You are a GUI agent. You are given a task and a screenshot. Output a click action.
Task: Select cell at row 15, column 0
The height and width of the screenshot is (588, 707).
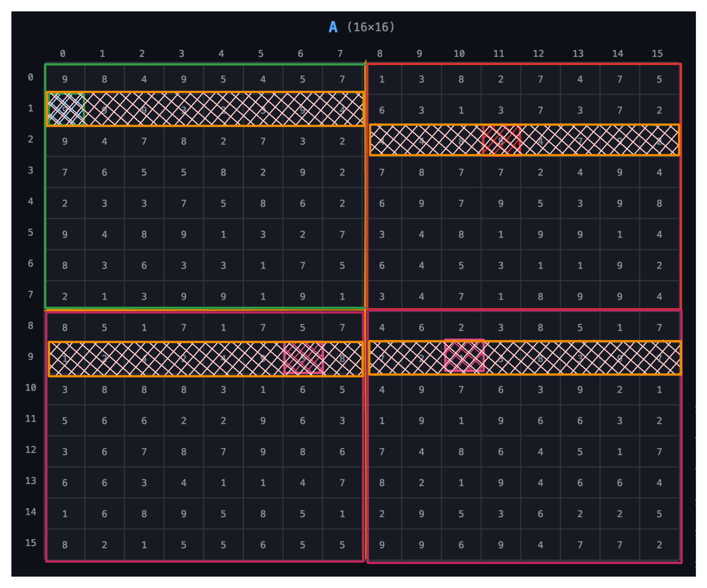pyautogui.click(x=65, y=545)
